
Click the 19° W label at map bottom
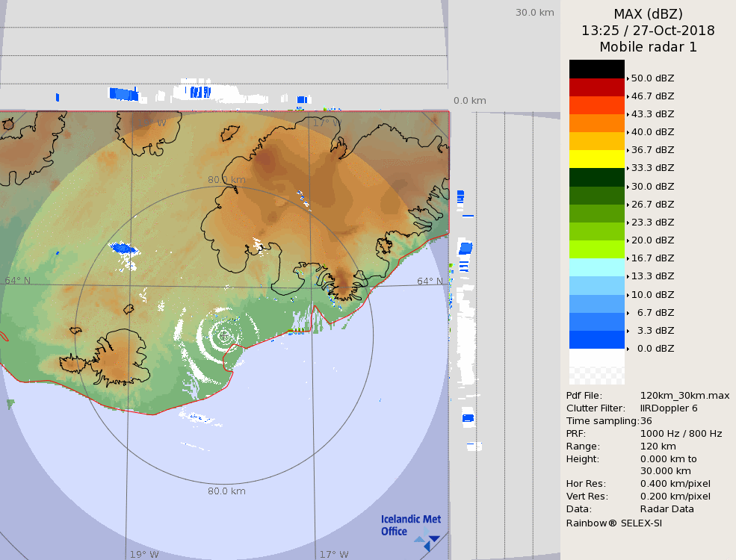[x=144, y=555]
